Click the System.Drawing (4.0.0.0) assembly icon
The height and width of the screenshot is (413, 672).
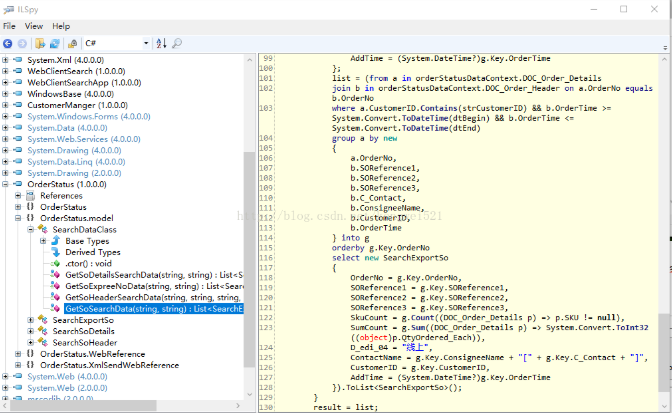pos(18,150)
